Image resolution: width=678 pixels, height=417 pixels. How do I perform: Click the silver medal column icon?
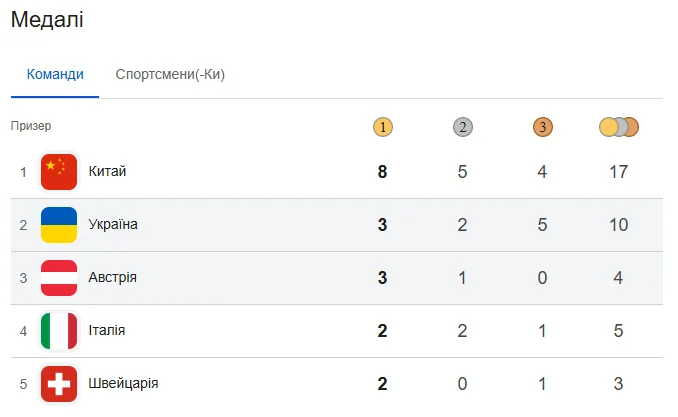coord(462,127)
